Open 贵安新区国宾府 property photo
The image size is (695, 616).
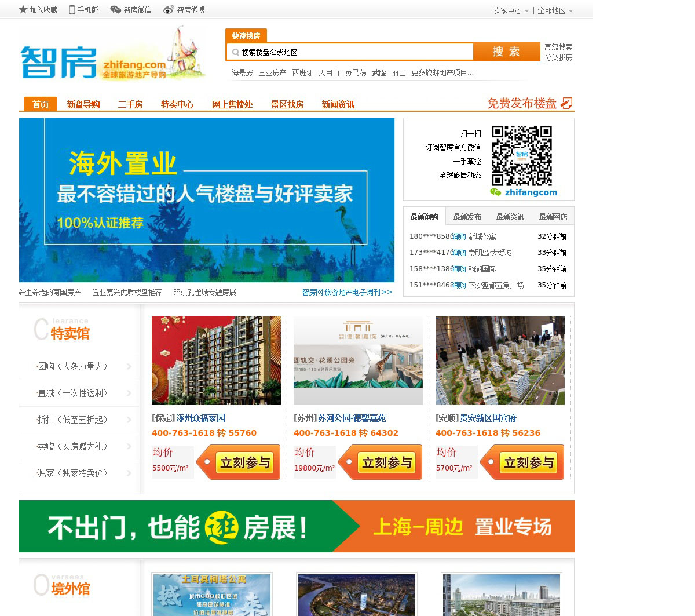[500, 360]
